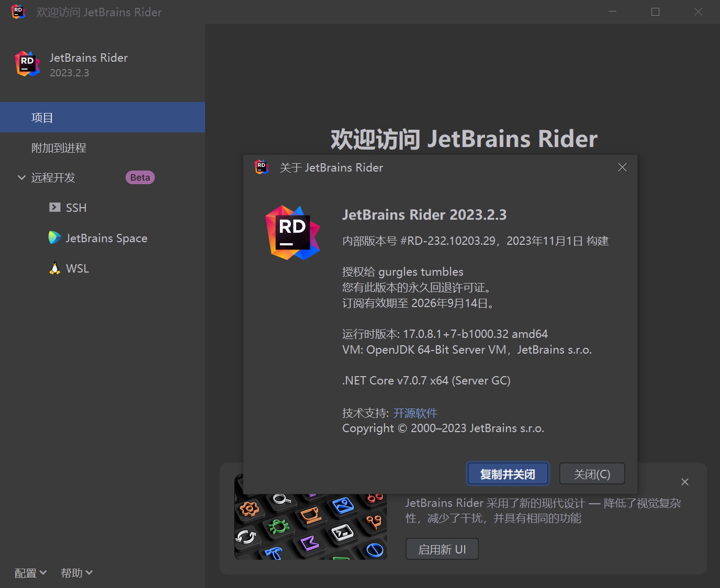Maximize the Rider welcome window
This screenshot has height=588, width=720.
pos(655,12)
